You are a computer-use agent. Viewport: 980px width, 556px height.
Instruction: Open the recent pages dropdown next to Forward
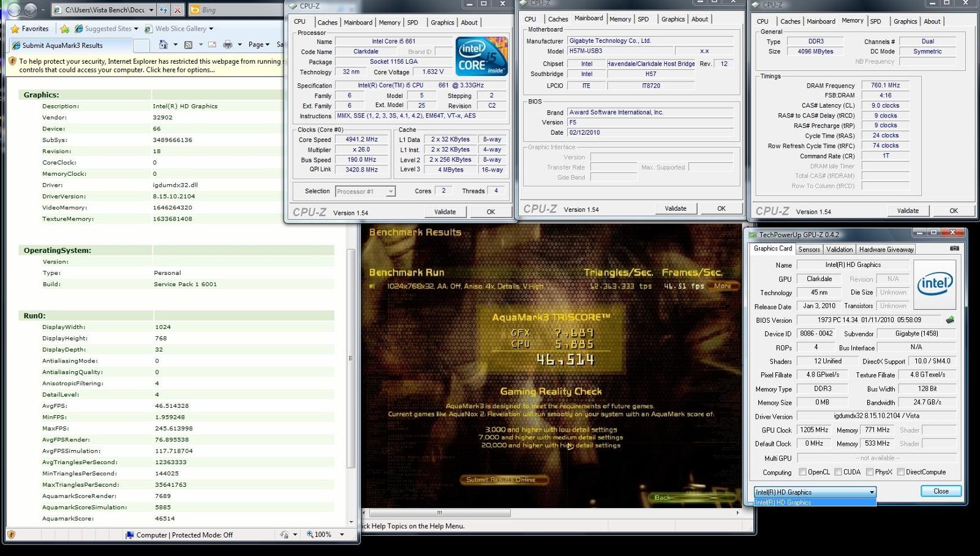(43, 10)
